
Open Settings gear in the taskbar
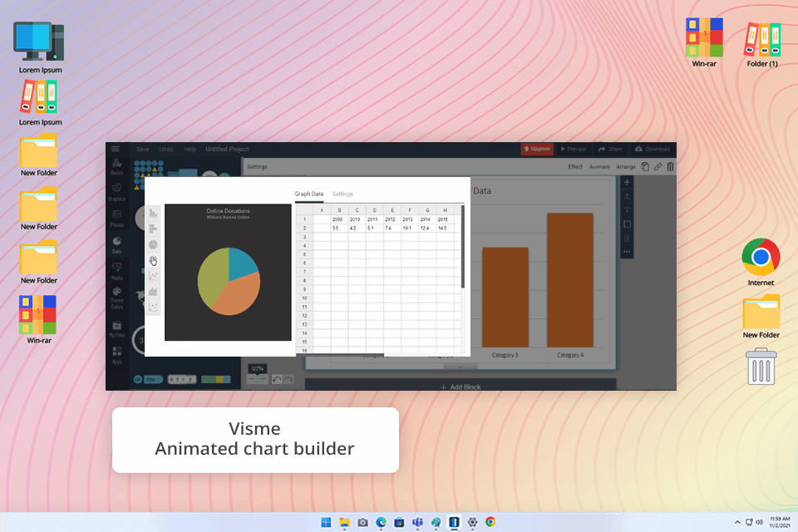pos(472,522)
